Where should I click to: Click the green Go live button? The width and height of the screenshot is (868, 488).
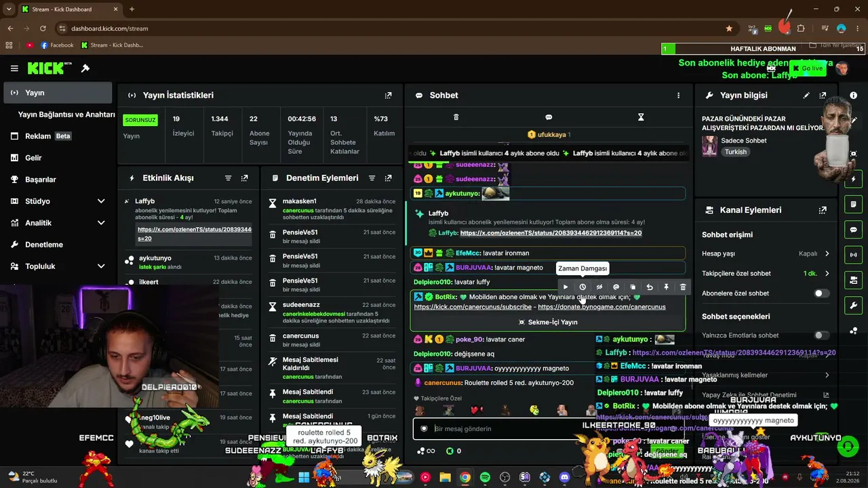pyautogui.click(x=808, y=68)
